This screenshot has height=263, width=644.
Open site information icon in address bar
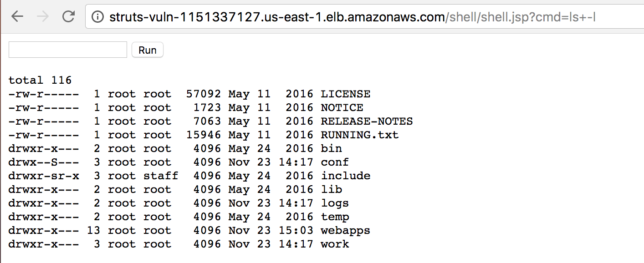coord(97,17)
